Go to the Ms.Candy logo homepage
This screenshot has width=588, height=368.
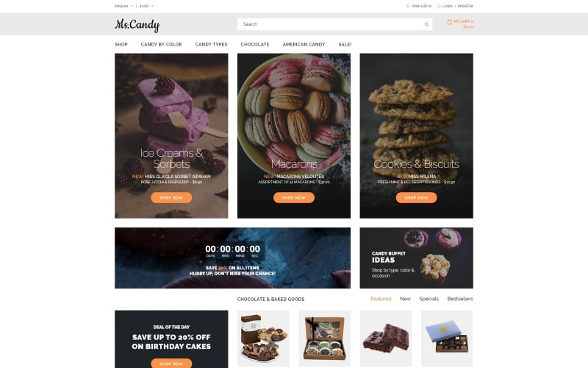(x=137, y=25)
